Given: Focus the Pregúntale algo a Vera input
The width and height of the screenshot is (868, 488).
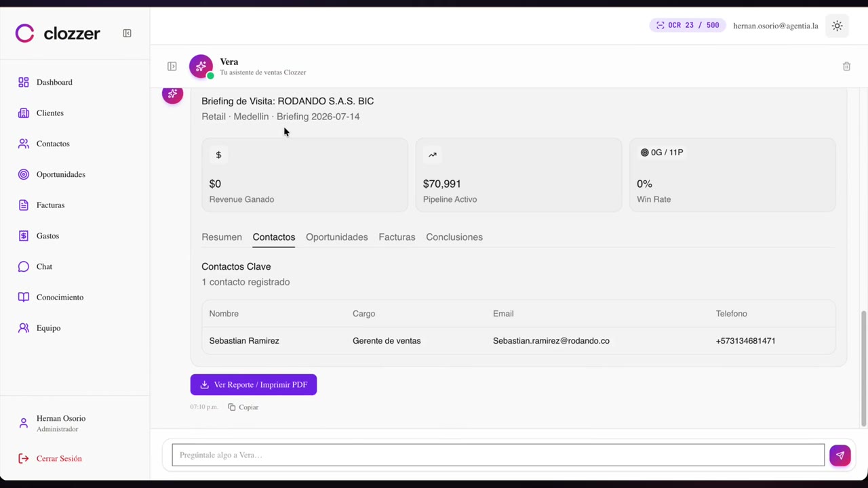Looking at the screenshot, I should 498,455.
